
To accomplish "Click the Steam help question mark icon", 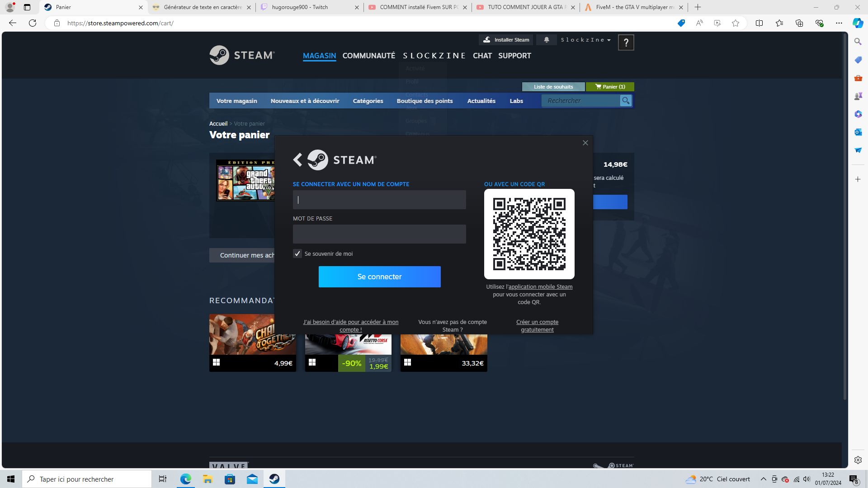I will (x=626, y=42).
